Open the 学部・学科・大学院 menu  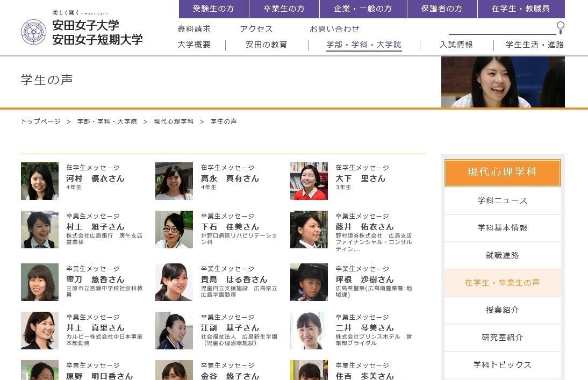pyautogui.click(x=364, y=45)
